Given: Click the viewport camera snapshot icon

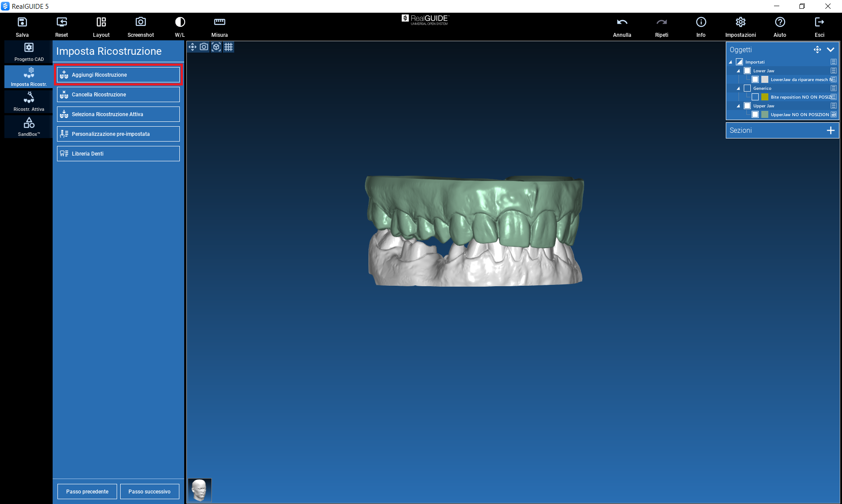Looking at the screenshot, I should coord(204,47).
